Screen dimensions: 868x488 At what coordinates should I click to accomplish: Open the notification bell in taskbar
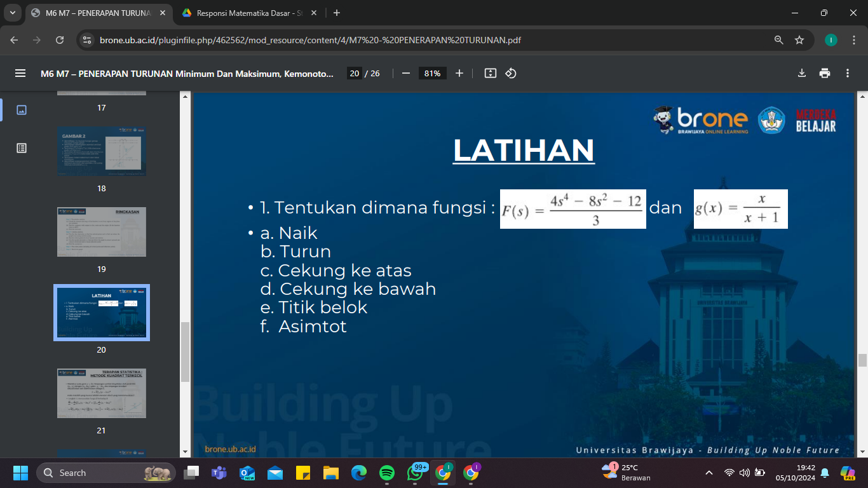coord(825,473)
